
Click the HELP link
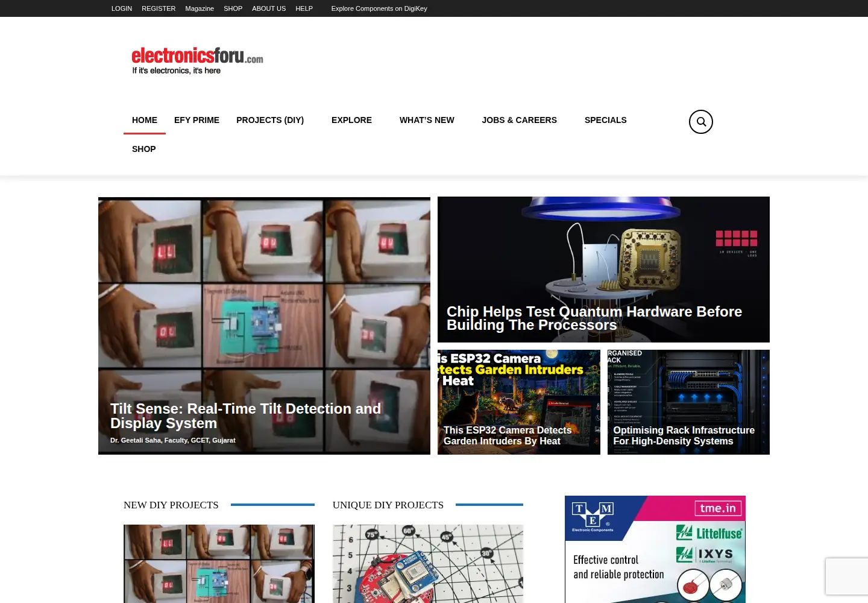(x=304, y=8)
